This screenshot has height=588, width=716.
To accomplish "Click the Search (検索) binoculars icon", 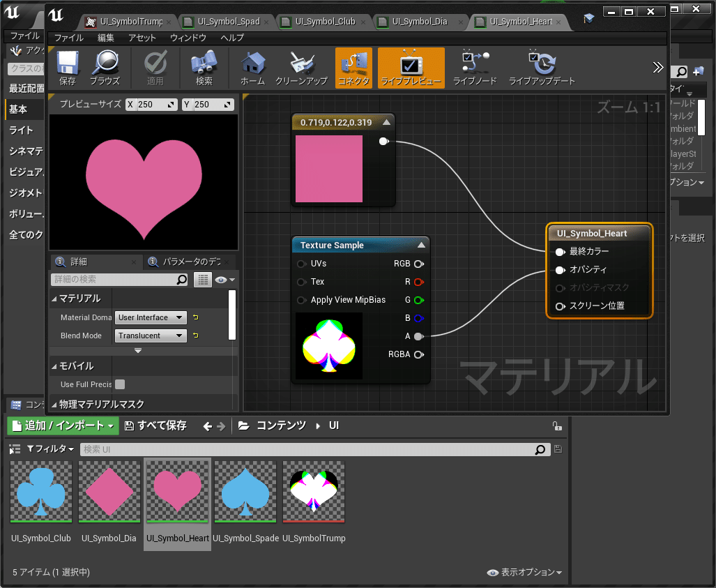I will coord(204,68).
